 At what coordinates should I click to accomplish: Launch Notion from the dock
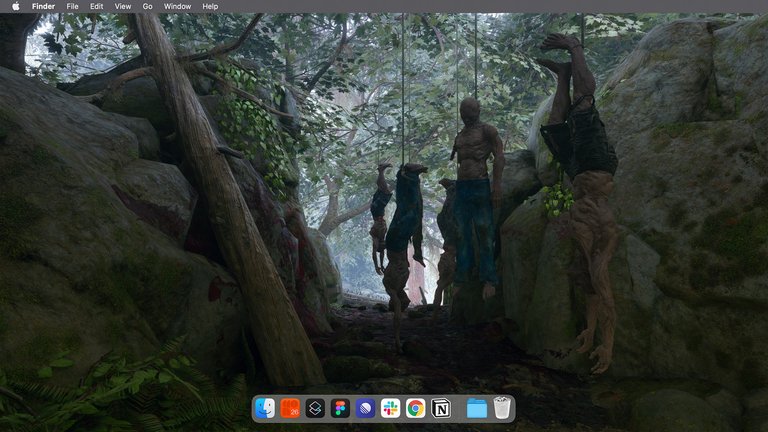coord(440,408)
